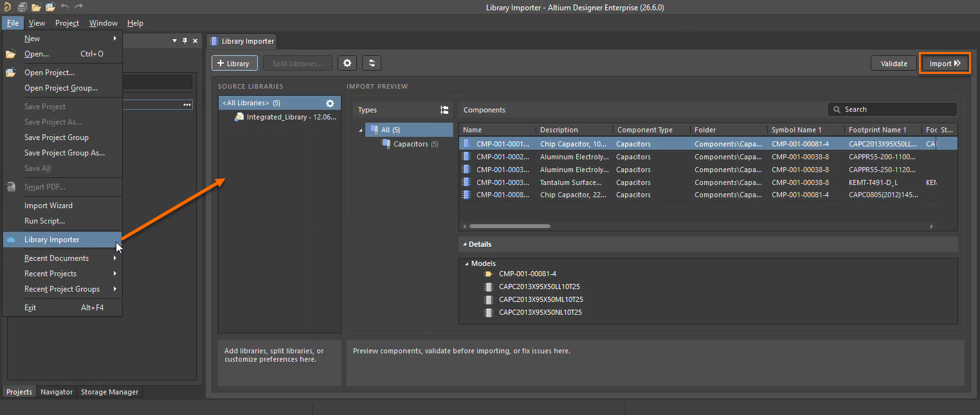Screen dimensions: 980x415
Task: Switch to the Navigator panel tab
Action: point(57,392)
